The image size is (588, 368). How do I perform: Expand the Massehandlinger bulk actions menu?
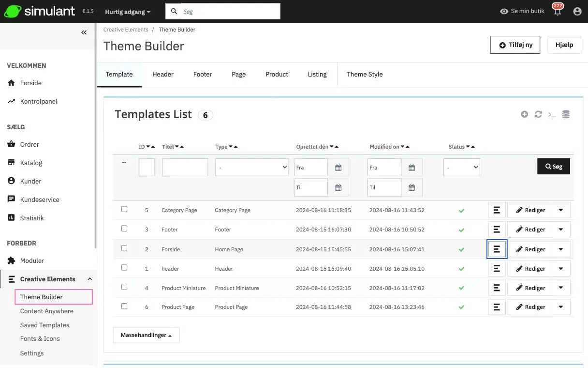[146, 335]
